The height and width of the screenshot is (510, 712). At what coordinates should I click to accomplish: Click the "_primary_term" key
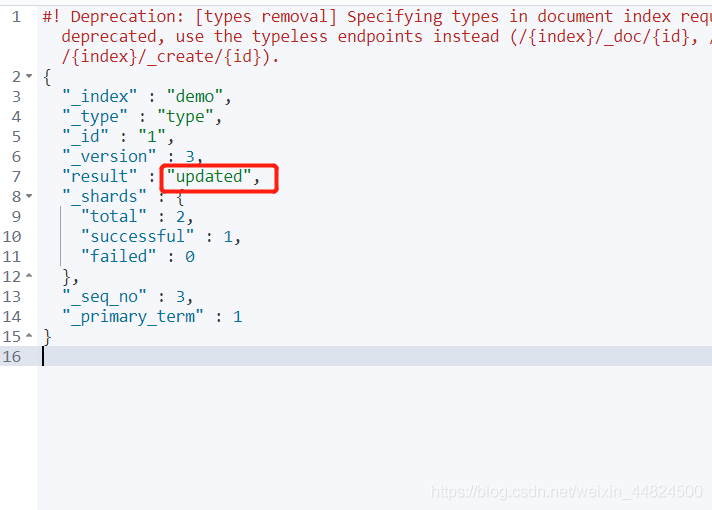(x=133, y=316)
